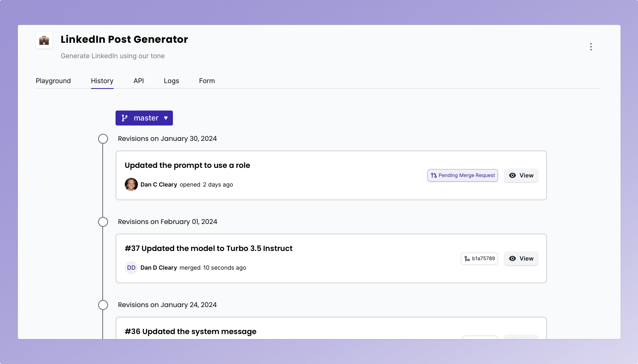The height and width of the screenshot is (364, 638).
Task: Switch to the Playground tab
Action: click(53, 81)
